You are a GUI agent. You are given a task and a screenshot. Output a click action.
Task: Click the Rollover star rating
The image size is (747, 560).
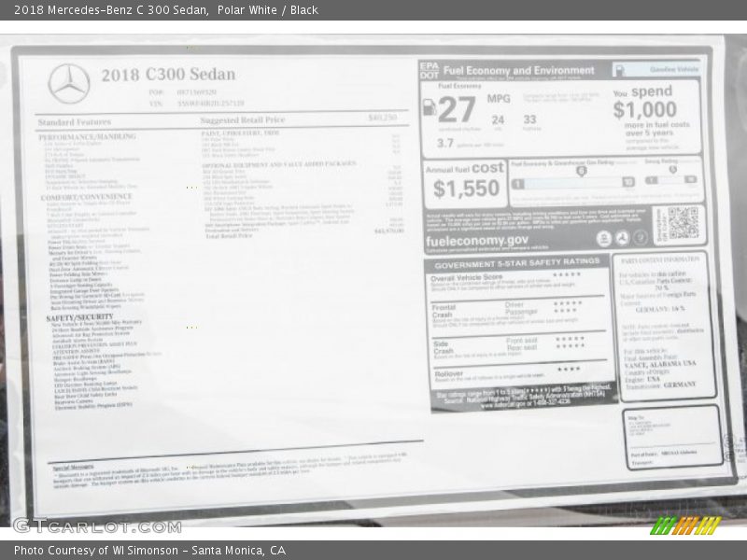tap(569, 369)
